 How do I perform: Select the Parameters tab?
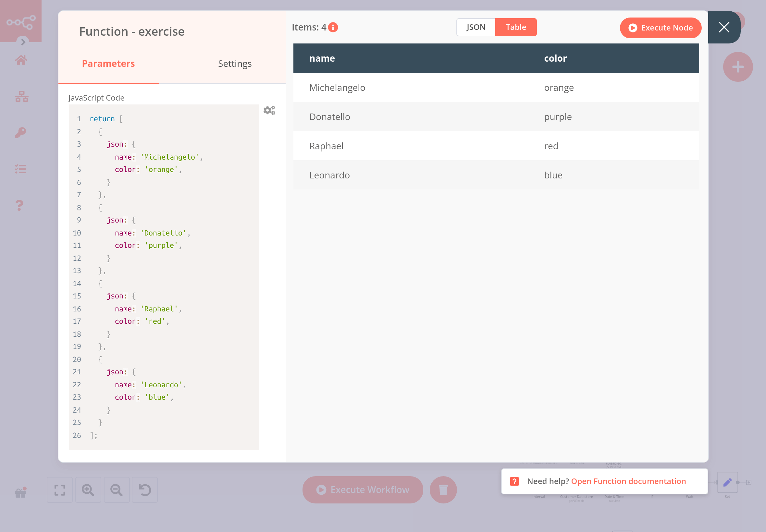tap(108, 64)
